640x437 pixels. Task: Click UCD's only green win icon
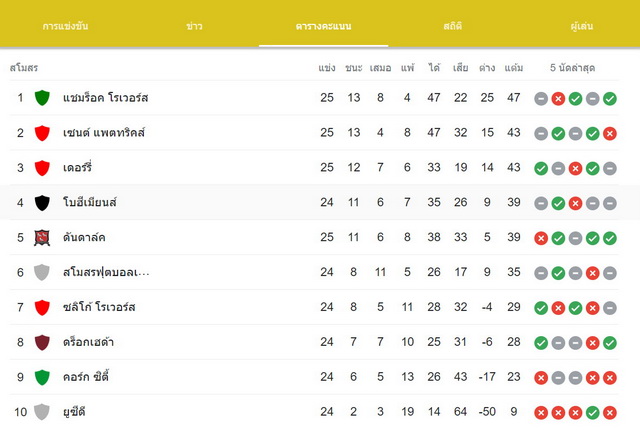coord(593,413)
